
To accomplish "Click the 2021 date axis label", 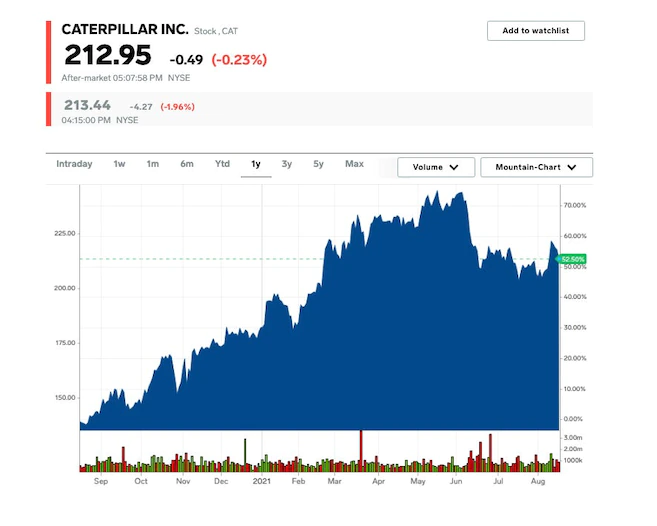I will [262, 481].
